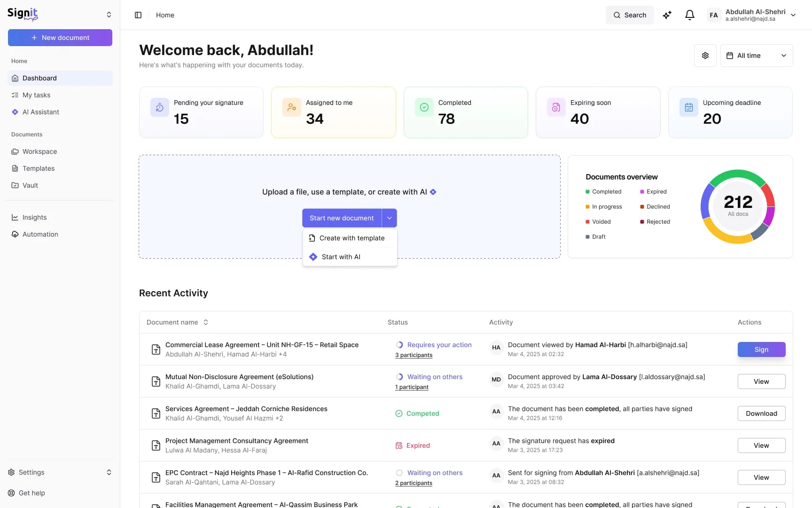Open the 3 participants link

point(413,355)
